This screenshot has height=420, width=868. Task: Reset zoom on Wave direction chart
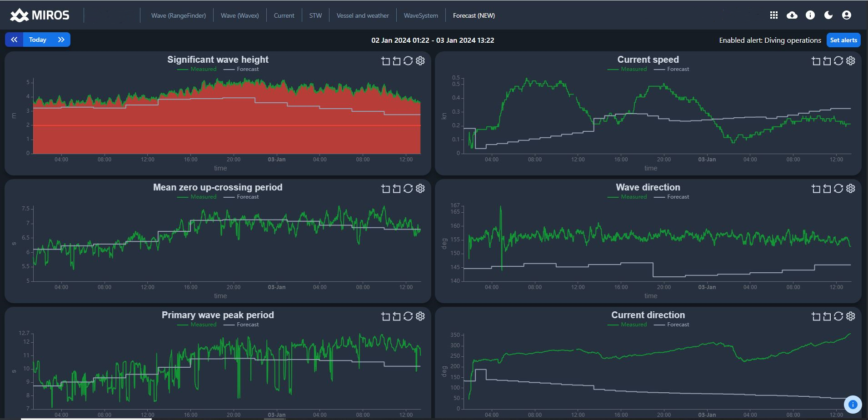pos(827,189)
